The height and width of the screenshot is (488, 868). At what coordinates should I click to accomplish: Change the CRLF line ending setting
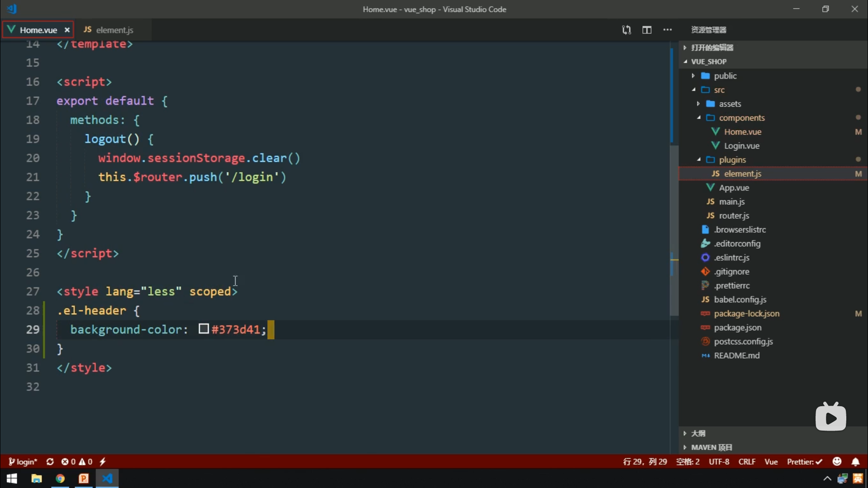(747, 462)
